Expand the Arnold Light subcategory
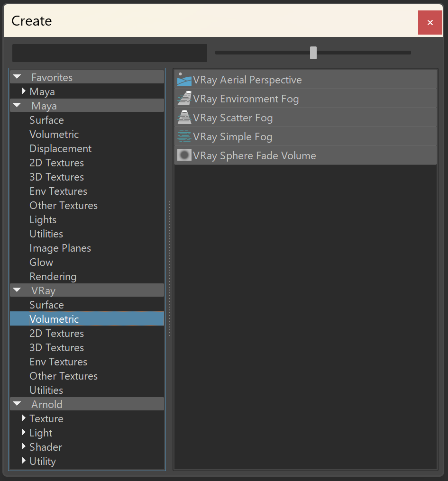Screen dimensions: 448x481 tap(24, 433)
